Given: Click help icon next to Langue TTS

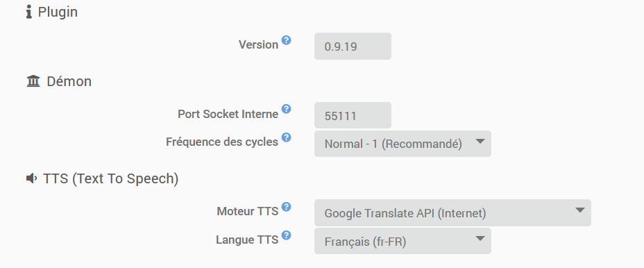Looking at the screenshot, I should point(287,235).
